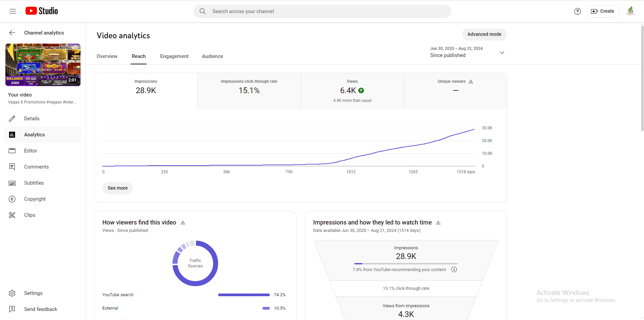Select the Overview tab
Viewport: 644px width, 320px height.
pos(107,56)
